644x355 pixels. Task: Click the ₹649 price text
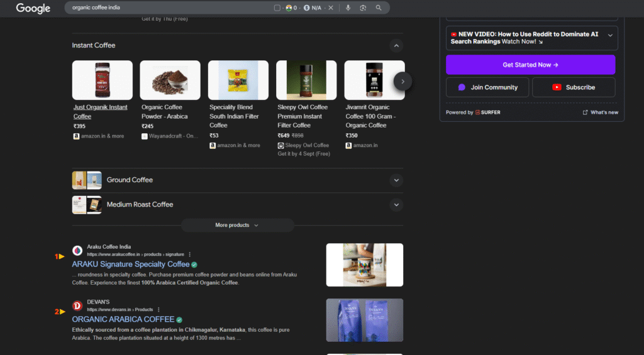(284, 136)
